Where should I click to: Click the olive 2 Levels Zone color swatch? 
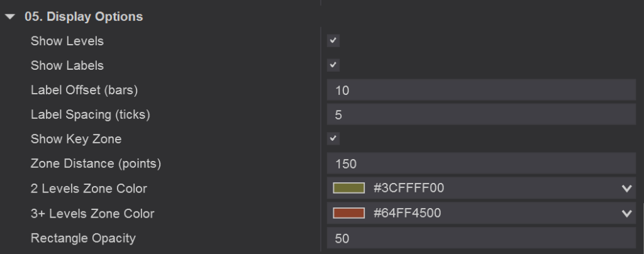(349, 188)
